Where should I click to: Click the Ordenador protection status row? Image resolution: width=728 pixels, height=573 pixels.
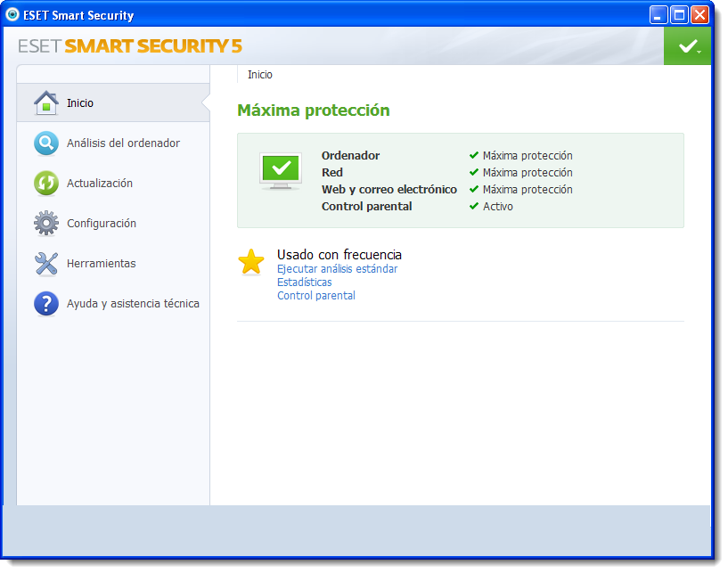click(446, 156)
